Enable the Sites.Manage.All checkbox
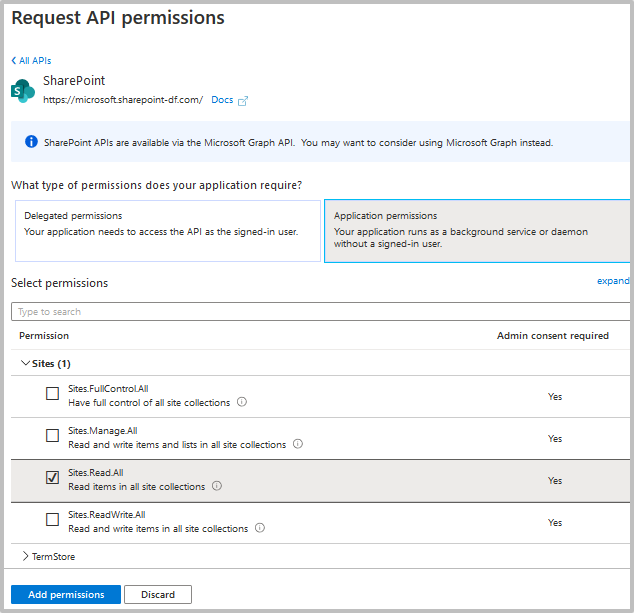This screenshot has height=613, width=634. 52,435
